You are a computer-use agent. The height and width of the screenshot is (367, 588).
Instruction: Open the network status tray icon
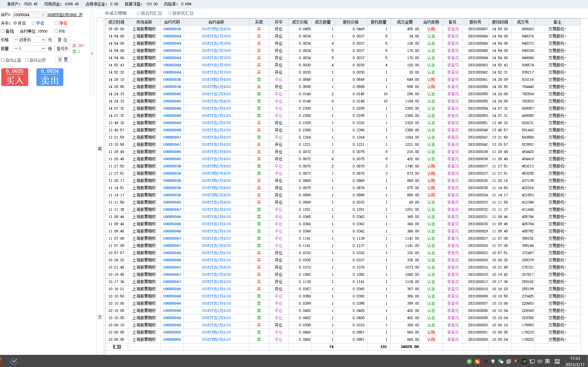pyautogui.click(x=532, y=361)
